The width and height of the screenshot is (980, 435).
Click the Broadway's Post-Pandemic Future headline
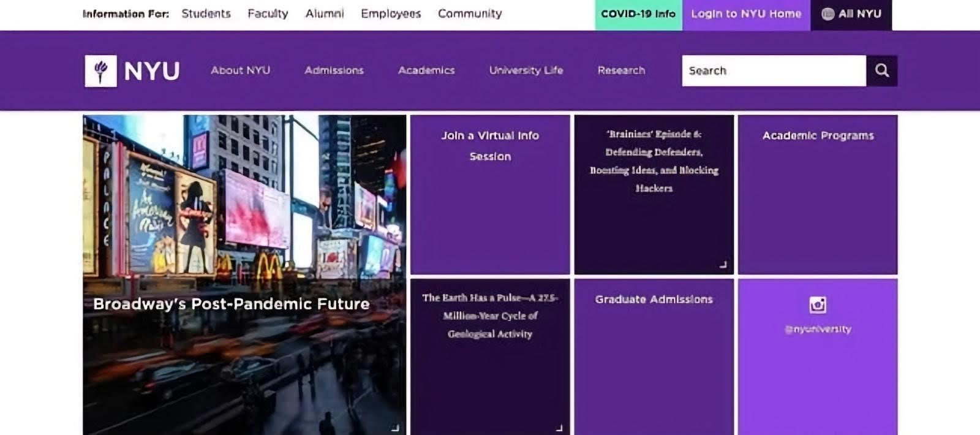coord(232,304)
